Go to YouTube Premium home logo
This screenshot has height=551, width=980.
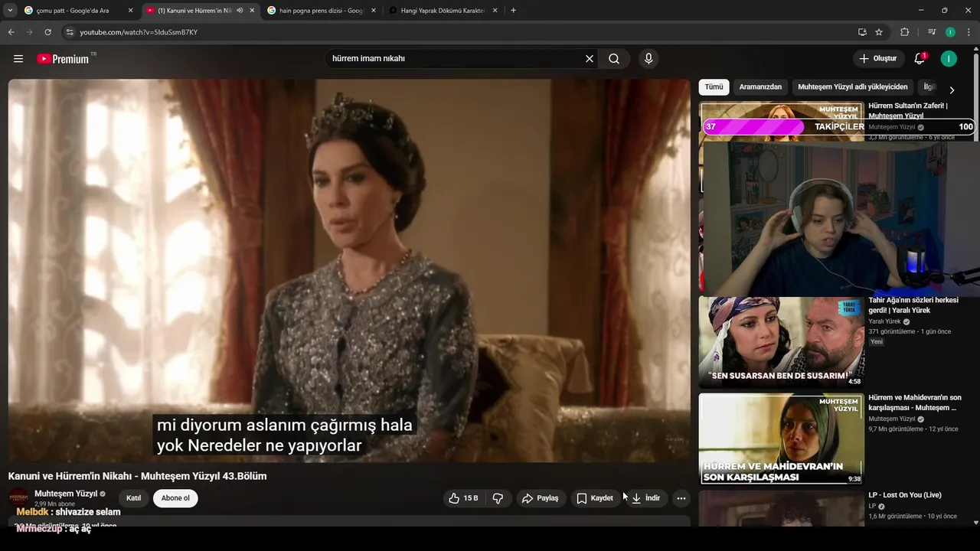tap(64, 59)
